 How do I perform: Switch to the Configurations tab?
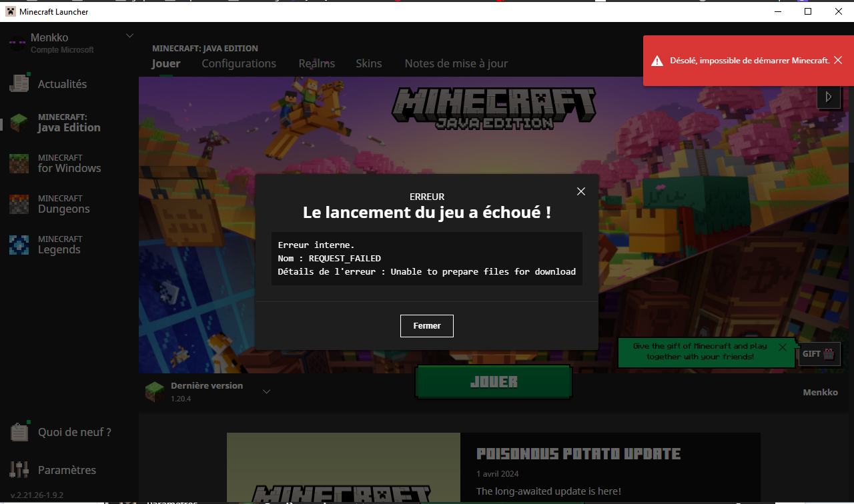(239, 63)
